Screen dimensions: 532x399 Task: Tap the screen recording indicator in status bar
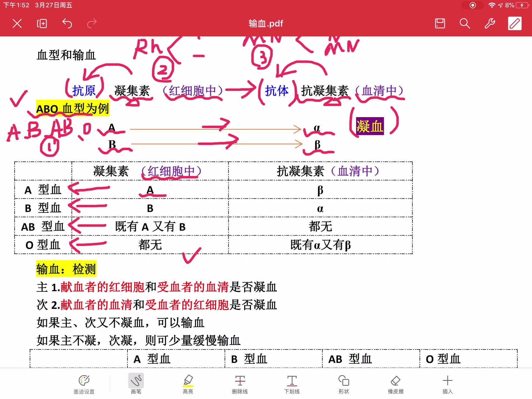(473, 5)
